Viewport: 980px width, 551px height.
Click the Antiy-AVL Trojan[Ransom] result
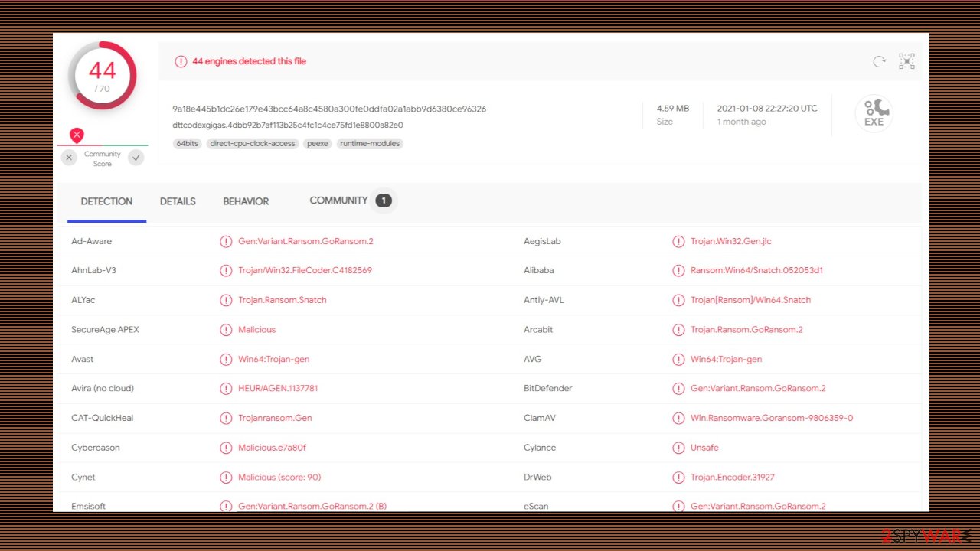pyautogui.click(x=750, y=300)
